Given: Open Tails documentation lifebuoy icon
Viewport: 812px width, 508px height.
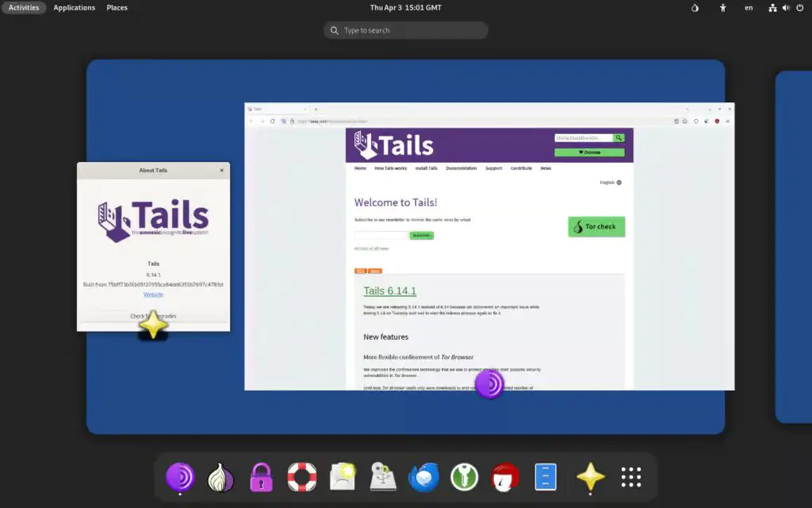Looking at the screenshot, I should [302, 477].
